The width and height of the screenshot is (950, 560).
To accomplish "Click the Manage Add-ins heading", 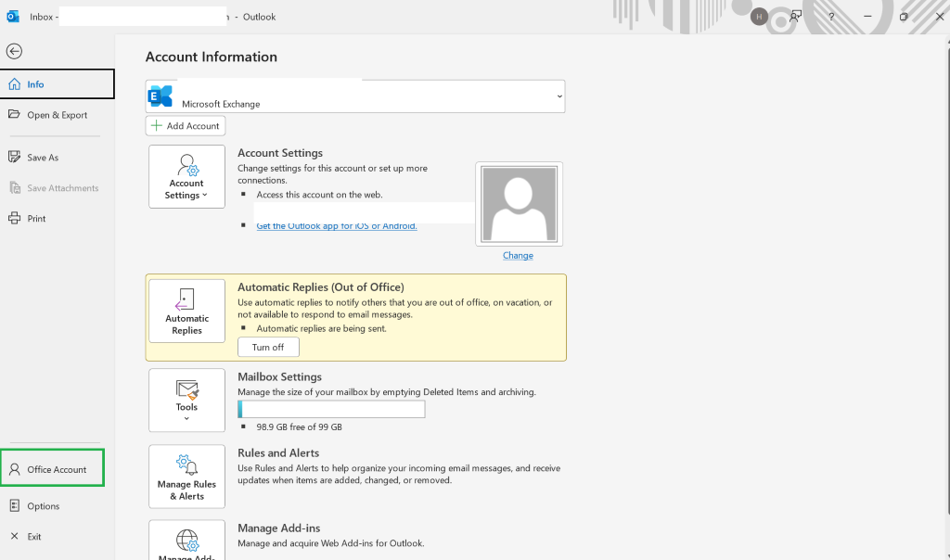I will coord(278,528).
